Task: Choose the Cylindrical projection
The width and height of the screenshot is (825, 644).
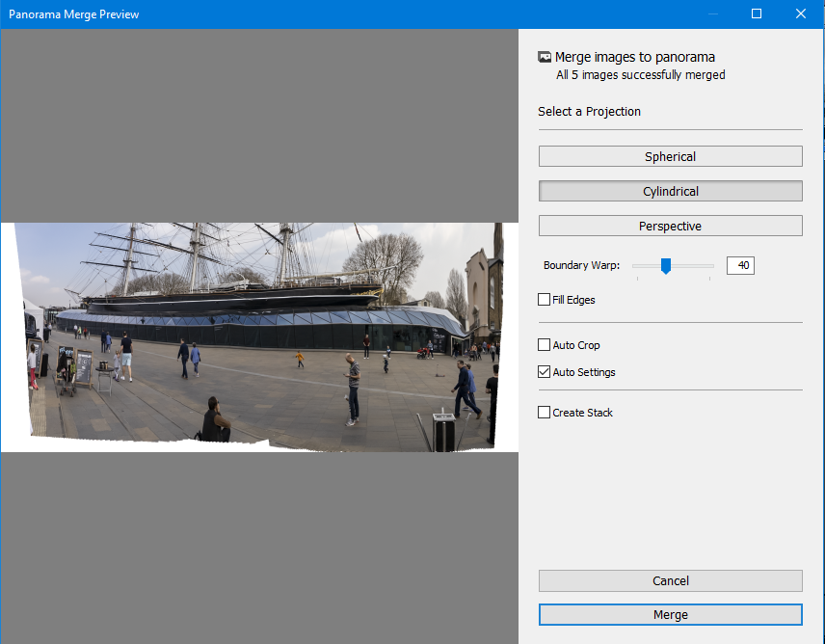Action: pos(671,192)
